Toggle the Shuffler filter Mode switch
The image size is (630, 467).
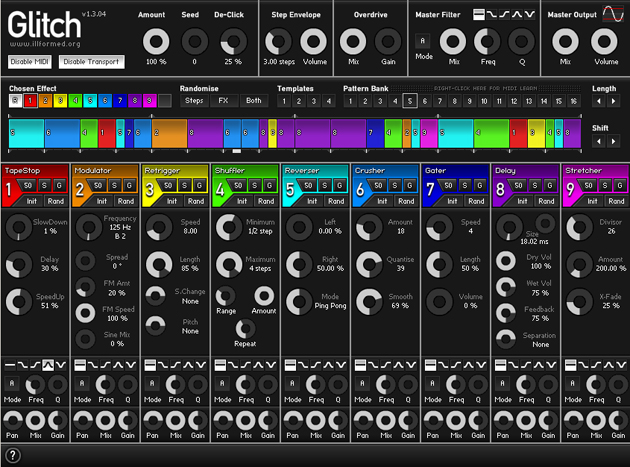222,383
